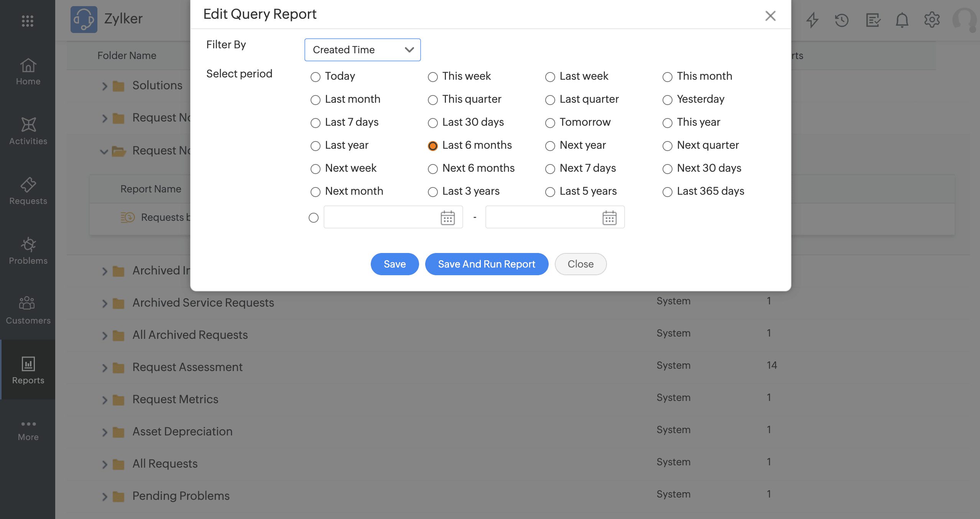The image size is (980, 519).
Task: Click Save And Run Report button
Action: click(x=487, y=264)
